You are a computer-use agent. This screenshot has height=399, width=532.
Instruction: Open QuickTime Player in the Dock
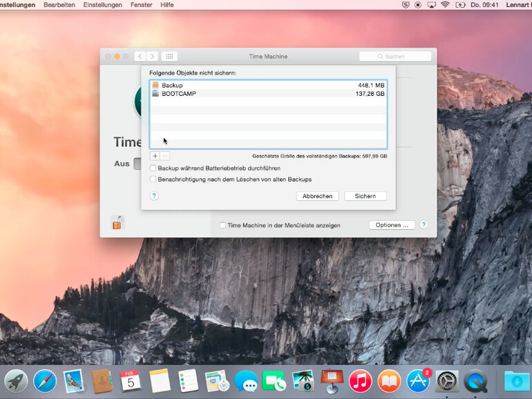[475, 381]
